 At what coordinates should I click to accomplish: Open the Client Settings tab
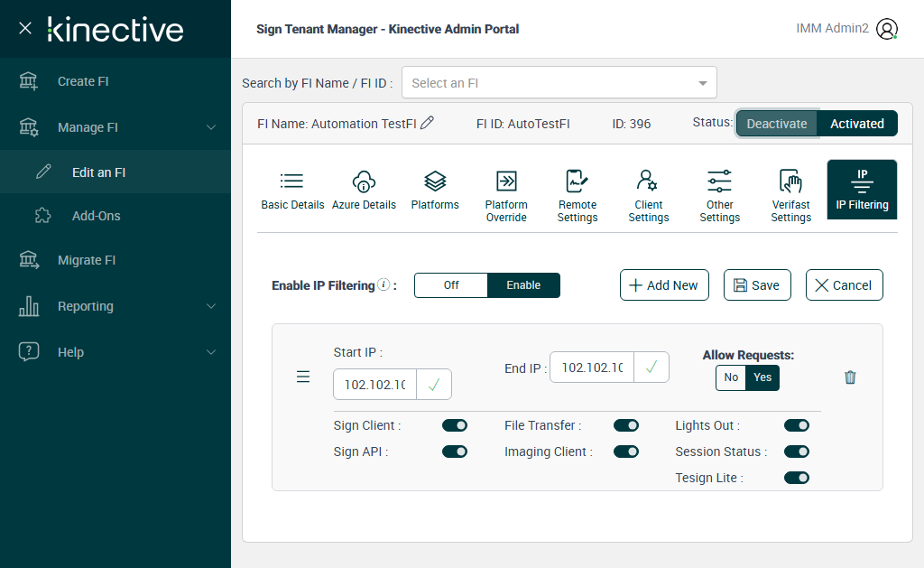tap(648, 197)
